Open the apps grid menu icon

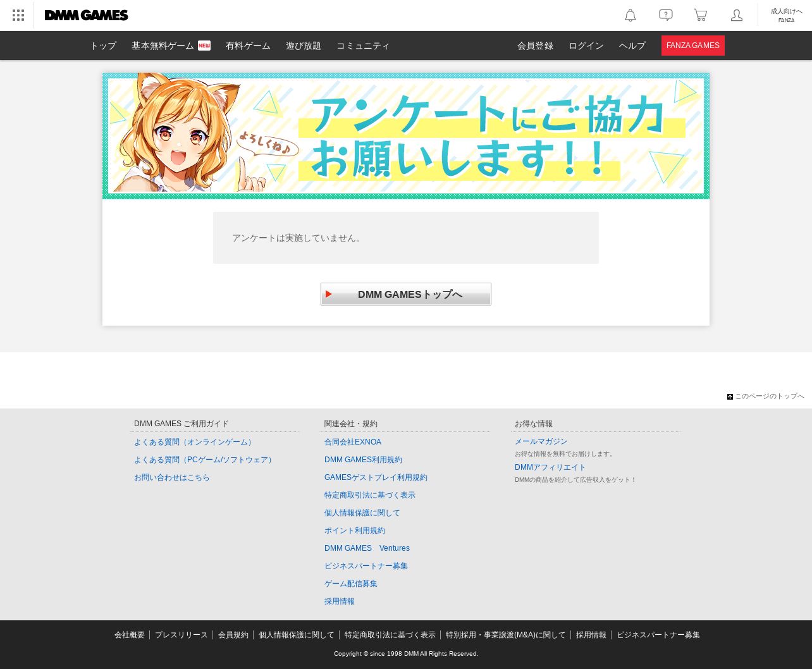pos(18,15)
